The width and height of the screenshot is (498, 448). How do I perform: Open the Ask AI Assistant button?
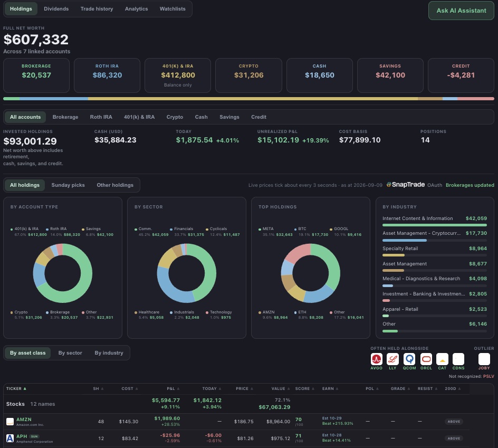pyautogui.click(x=461, y=11)
